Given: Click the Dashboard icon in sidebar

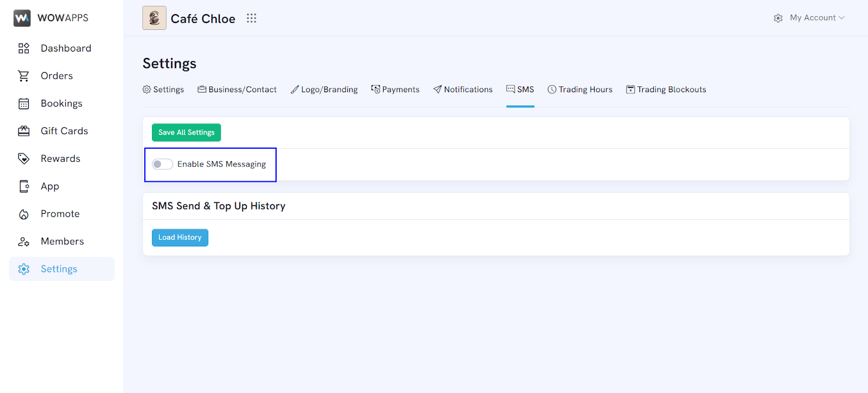Looking at the screenshot, I should [x=24, y=48].
